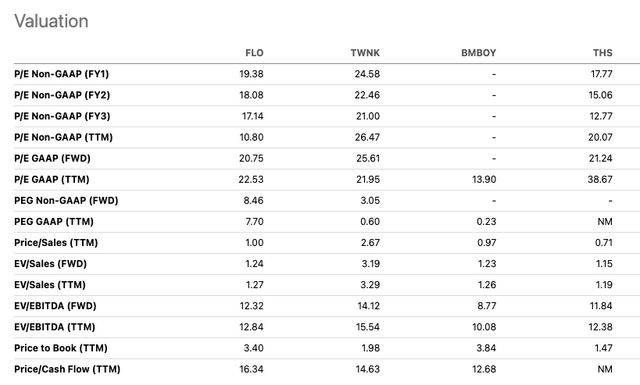Click FLO's P/E GAAP (TTM) value 22.53
The width and height of the screenshot is (640, 385).
[x=251, y=180]
